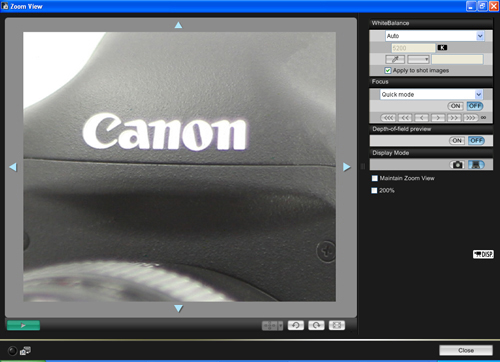Open dropdown beside the eyedropper button
This screenshot has width=500, height=362.
coord(418,59)
